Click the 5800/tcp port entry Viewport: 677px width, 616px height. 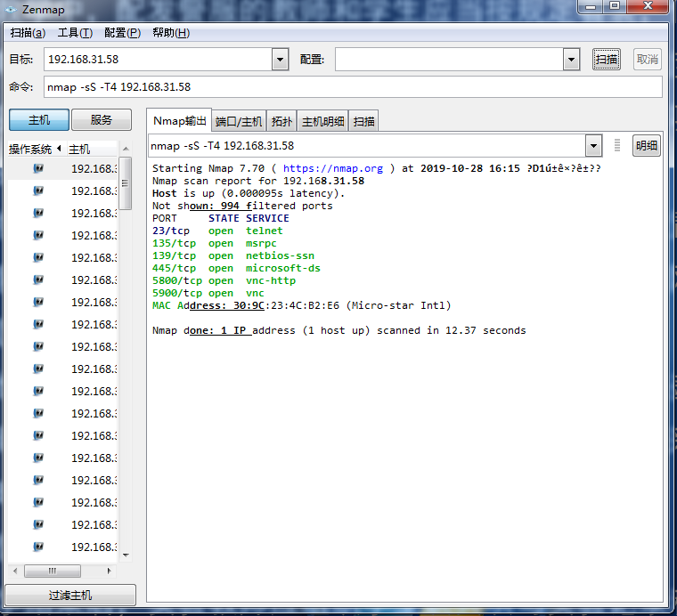pos(177,280)
